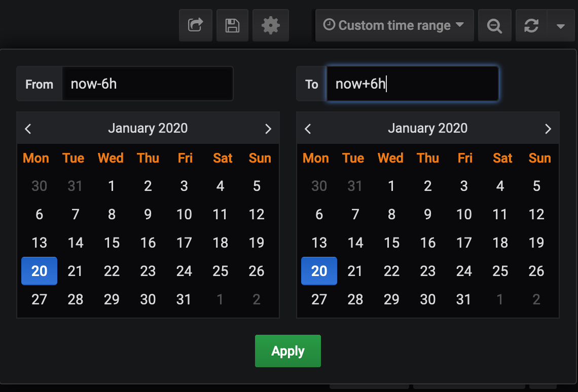This screenshot has height=392, width=578.
Task: Select the highlighted 20 in right calendar
Action: [319, 271]
